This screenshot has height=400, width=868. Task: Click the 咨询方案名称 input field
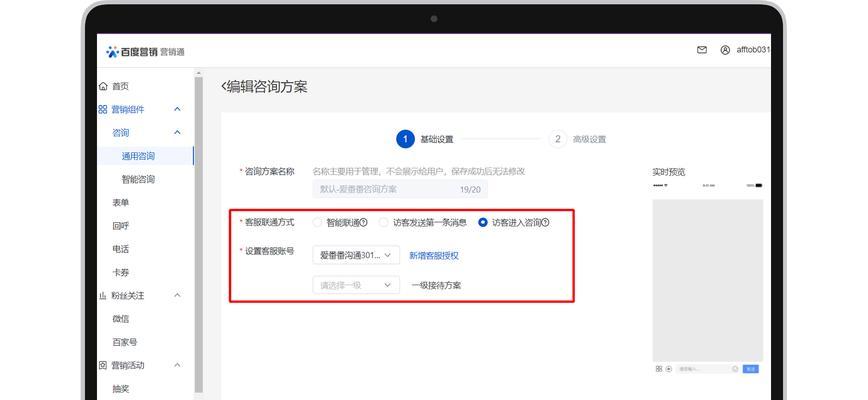point(400,189)
